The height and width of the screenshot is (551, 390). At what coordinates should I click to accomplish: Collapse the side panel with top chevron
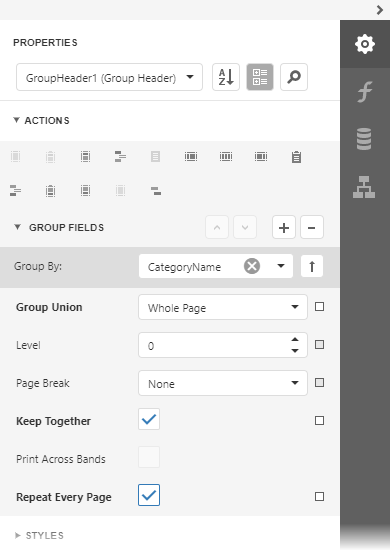pyautogui.click(x=379, y=10)
